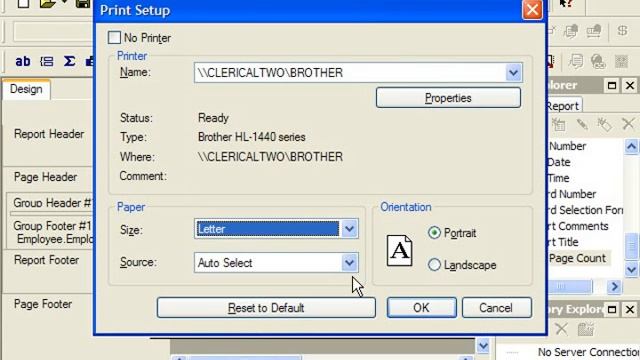Select the Page Footer section label
Viewport: 640px width, 360px height.
[43, 304]
